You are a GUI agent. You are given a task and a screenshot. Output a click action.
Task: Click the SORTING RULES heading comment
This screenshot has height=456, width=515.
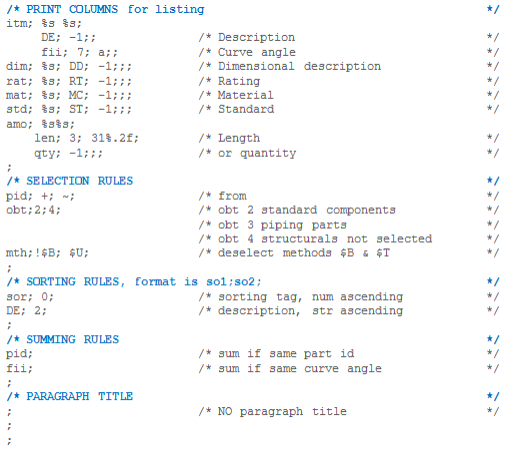pyautogui.click(x=134, y=282)
